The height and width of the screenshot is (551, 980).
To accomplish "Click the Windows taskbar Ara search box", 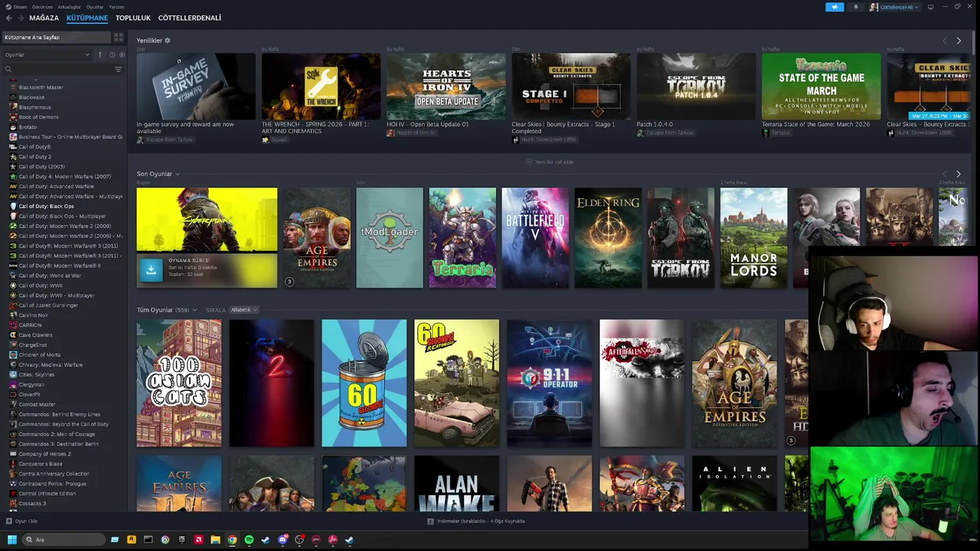I will 64,540.
